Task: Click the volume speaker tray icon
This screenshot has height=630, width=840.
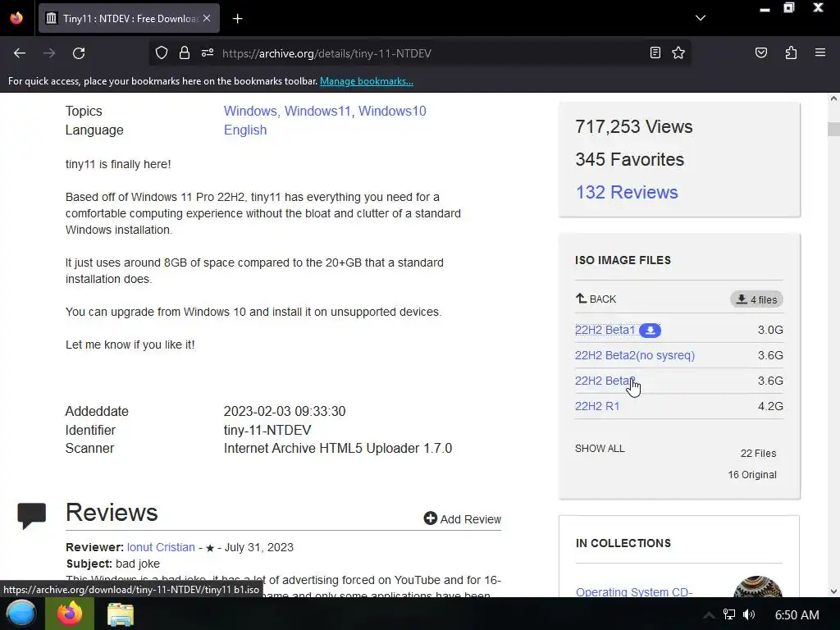Action: [749, 614]
